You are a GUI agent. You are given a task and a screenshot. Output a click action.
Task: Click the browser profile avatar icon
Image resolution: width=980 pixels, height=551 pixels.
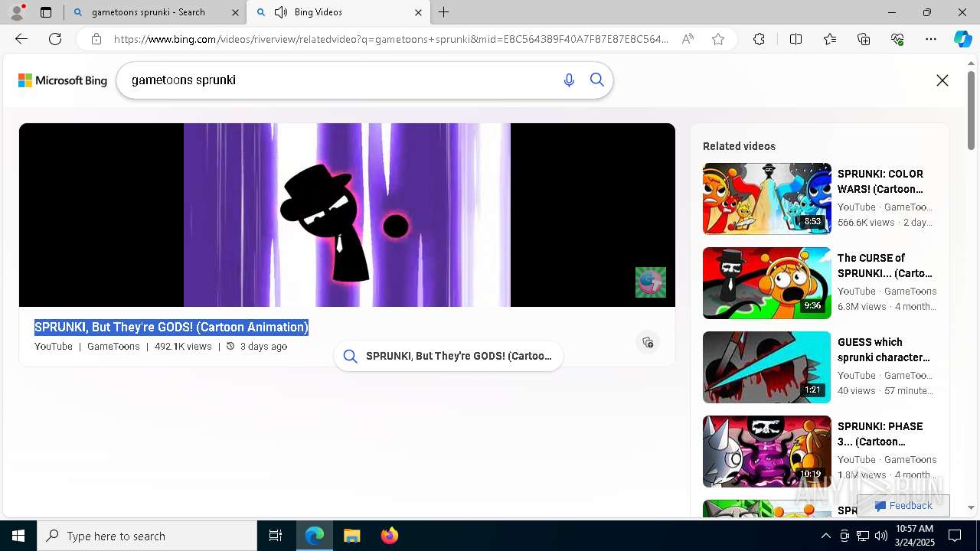point(17,12)
